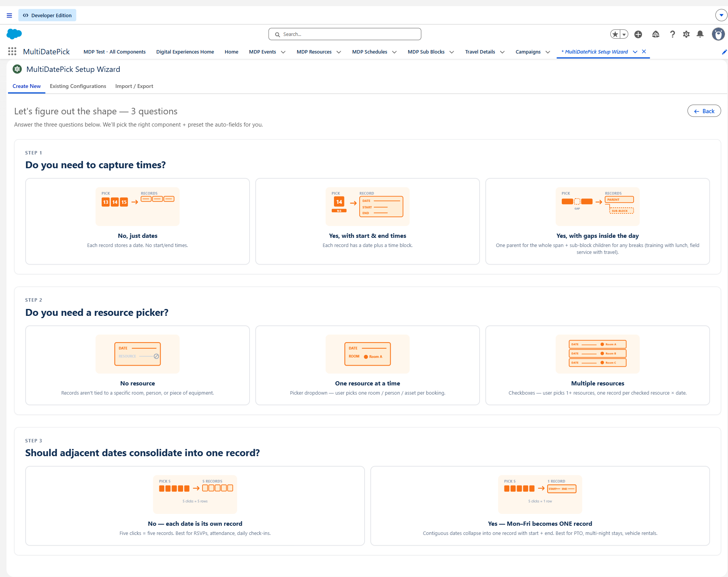Choose 'Yes, with gaps inside the day' card
The image size is (728, 577).
598,221
